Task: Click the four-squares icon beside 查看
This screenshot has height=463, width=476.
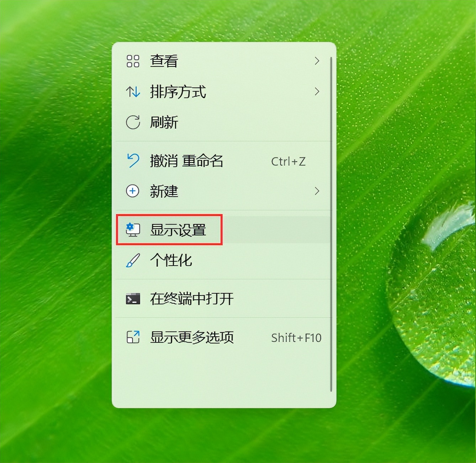Action: tap(133, 61)
